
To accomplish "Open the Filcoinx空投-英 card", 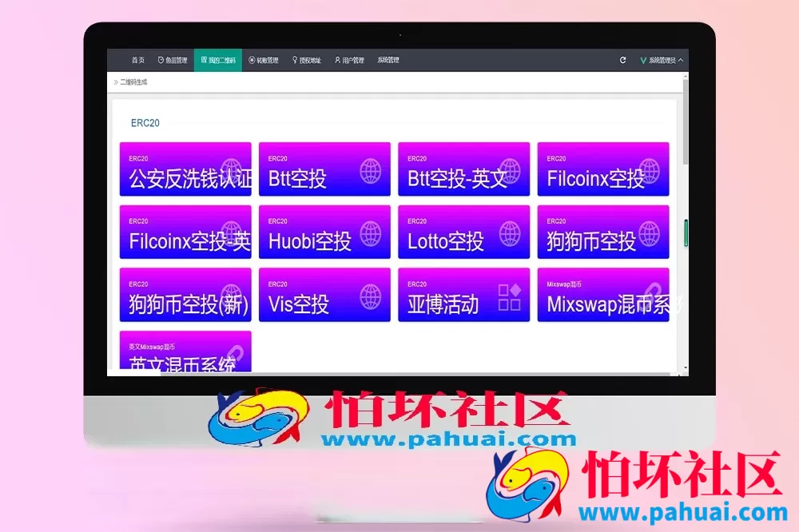I will point(185,232).
